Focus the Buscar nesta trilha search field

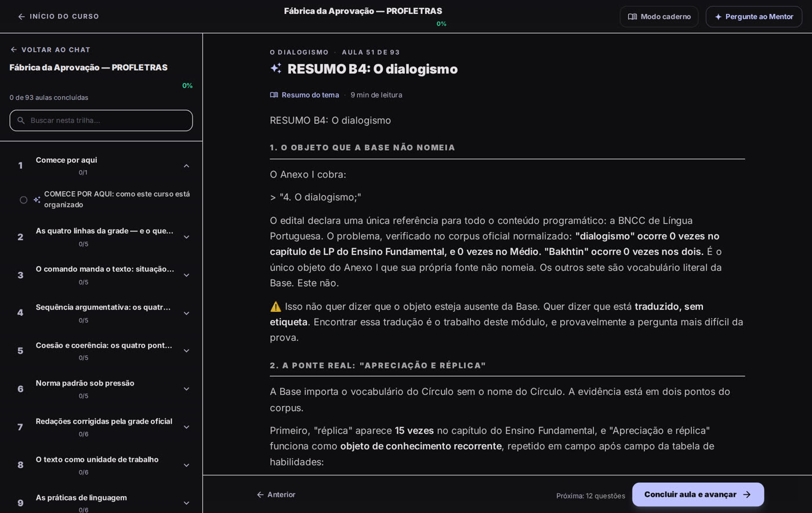(101, 121)
